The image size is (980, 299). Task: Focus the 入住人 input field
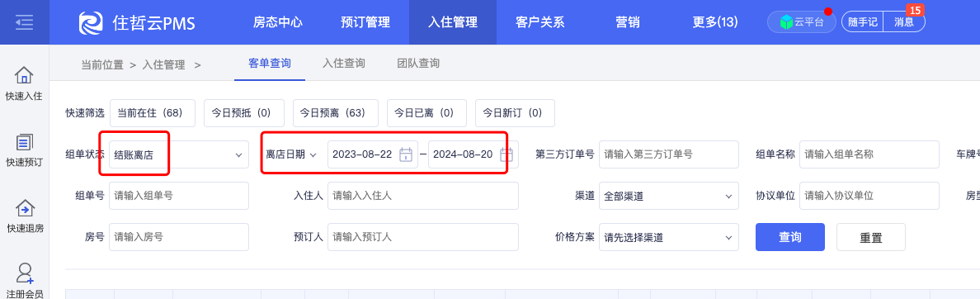pyautogui.click(x=423, y=196)
